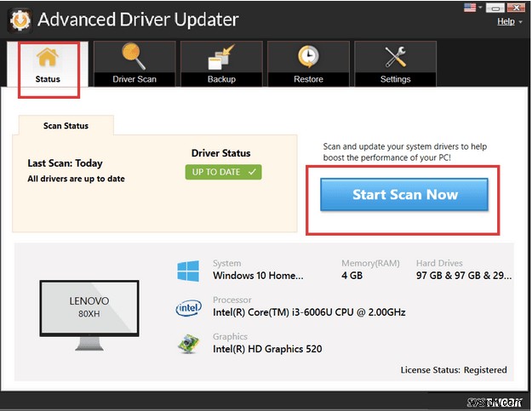The image size is (532, 411).
Task: Click the Advanced Driver Updater logo icon
Action: 20,20
